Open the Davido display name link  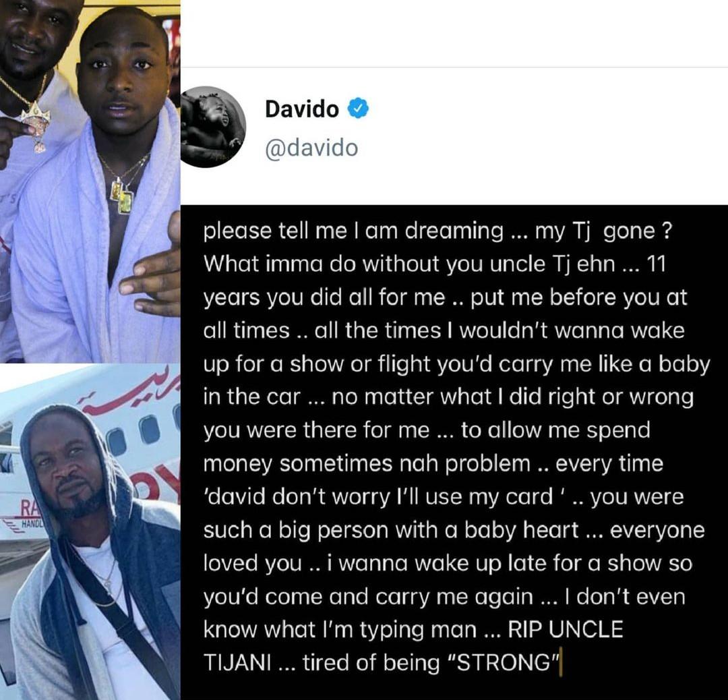[302, 109]
